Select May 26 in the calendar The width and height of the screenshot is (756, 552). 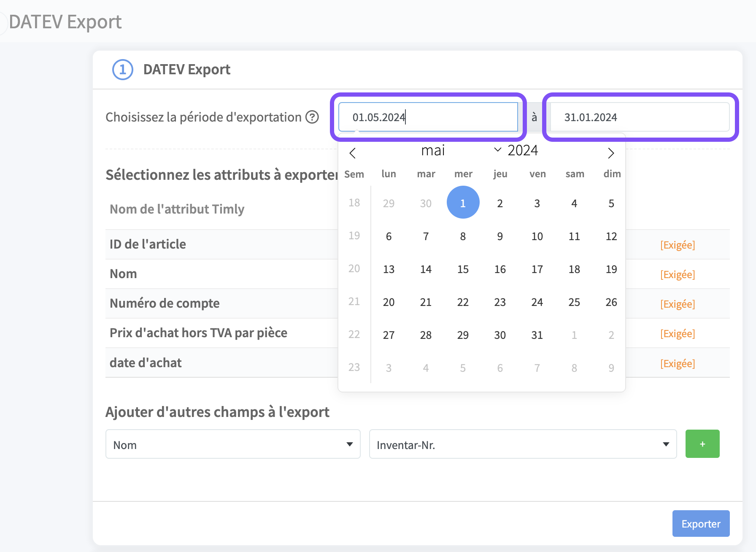611,302
